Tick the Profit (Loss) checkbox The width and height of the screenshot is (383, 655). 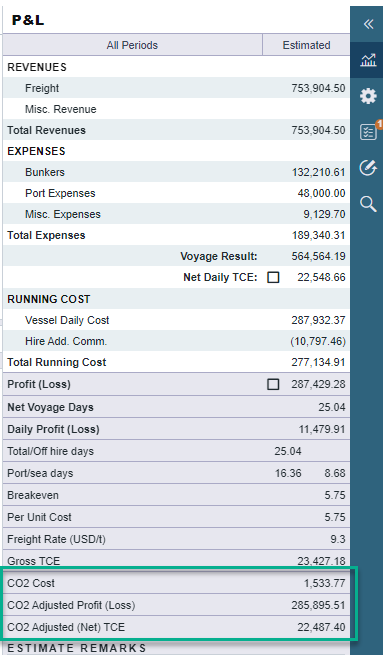(x=273, y=384)
